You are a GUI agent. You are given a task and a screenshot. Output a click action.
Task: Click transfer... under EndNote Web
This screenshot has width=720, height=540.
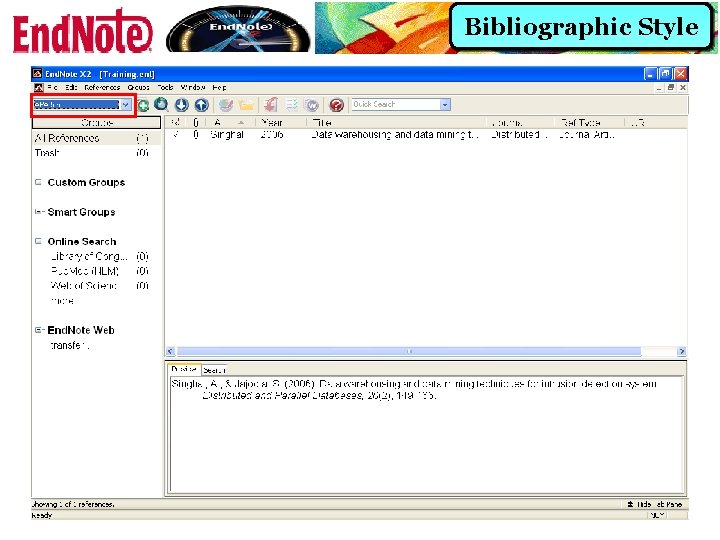pos(69,345)
